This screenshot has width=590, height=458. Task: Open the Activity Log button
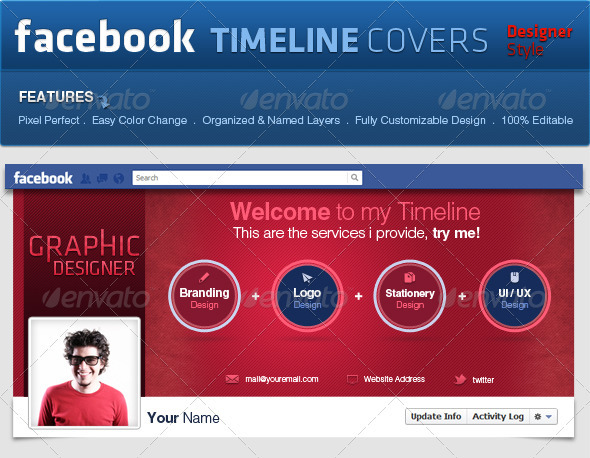(498, 417)
